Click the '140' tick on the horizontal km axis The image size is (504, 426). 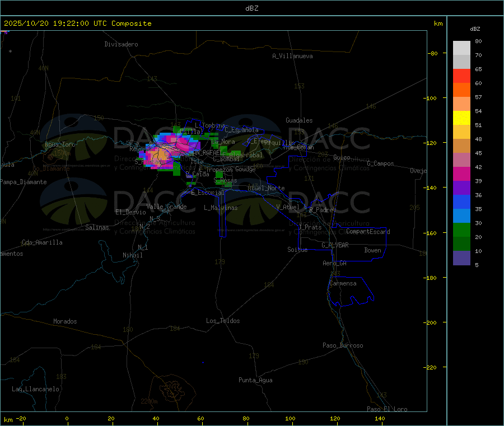[380, 418]
